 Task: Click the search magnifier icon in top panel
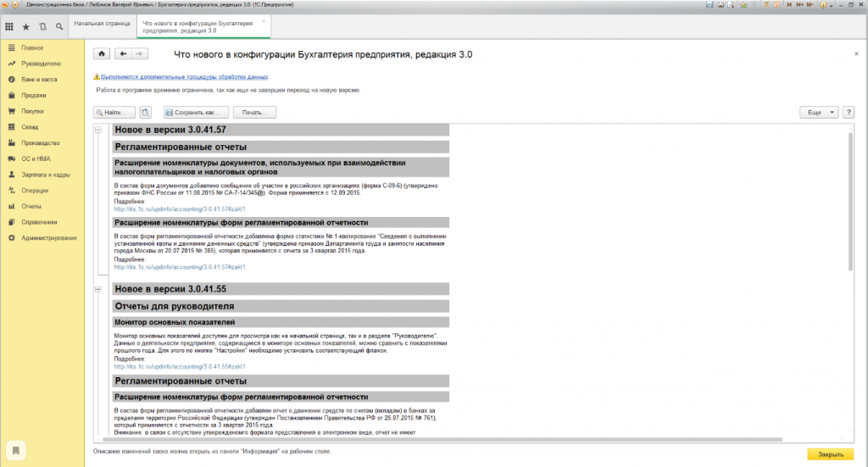pyautogui.click(x=59, y=26)
